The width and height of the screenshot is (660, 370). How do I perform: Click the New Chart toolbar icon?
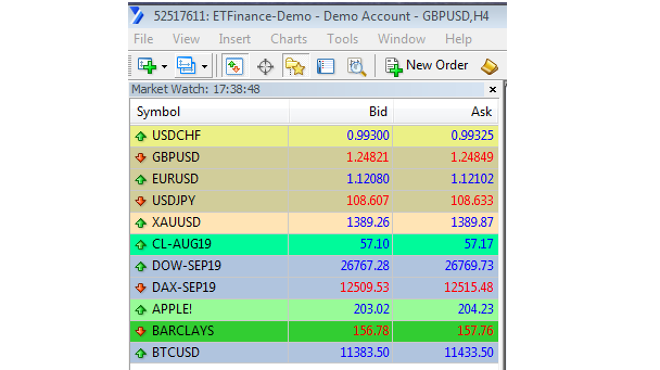147,66
